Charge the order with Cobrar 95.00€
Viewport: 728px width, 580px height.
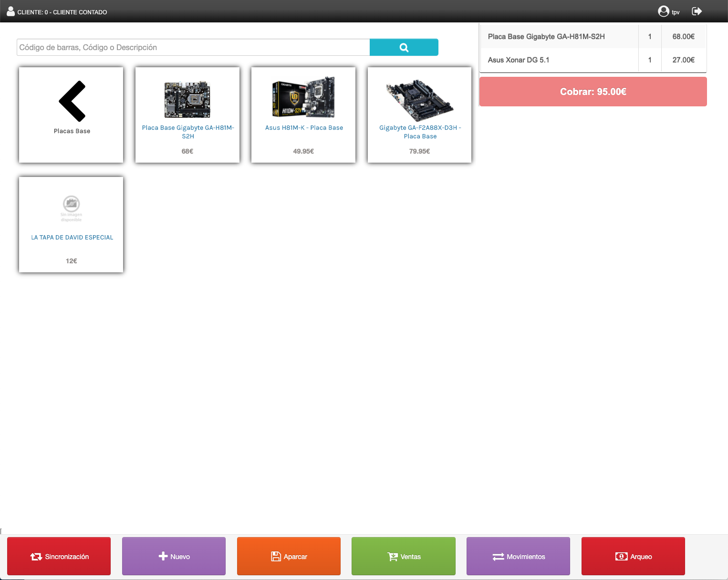(593, 92)
